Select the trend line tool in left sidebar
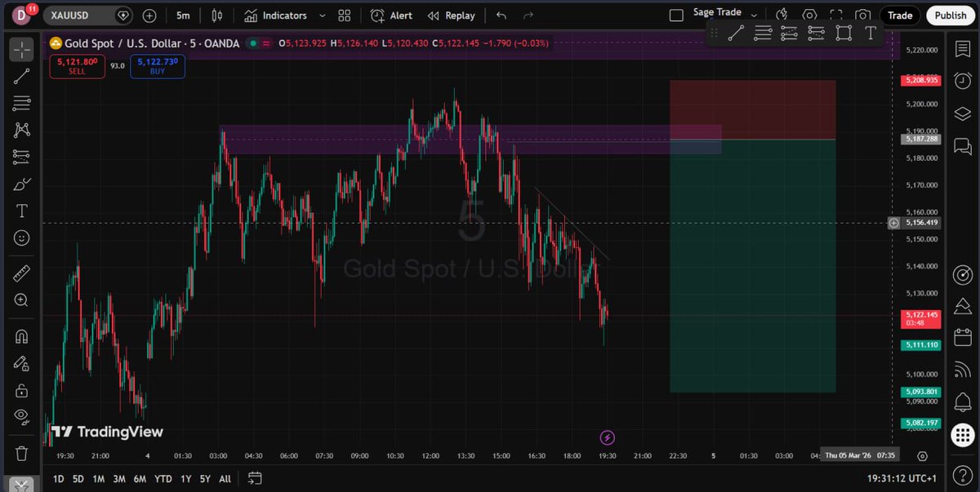Screen dimensions: 980x492 click(22, 76)
